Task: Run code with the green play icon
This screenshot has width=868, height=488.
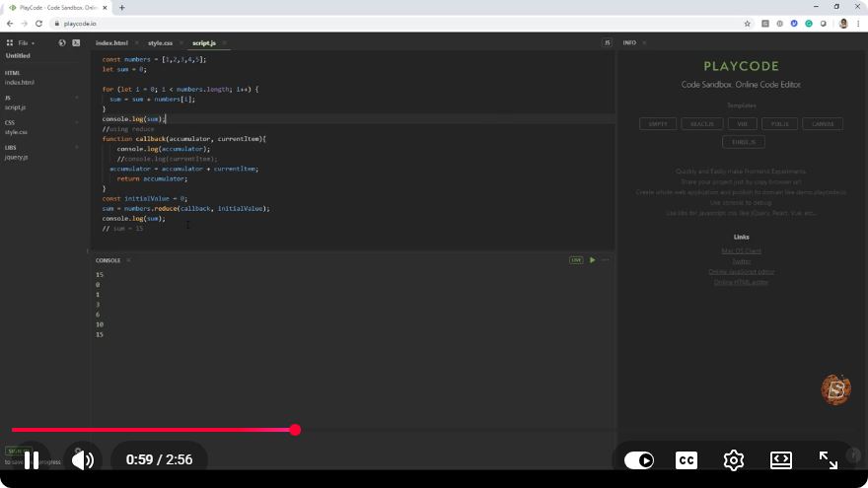Action: tap(593, 260)
